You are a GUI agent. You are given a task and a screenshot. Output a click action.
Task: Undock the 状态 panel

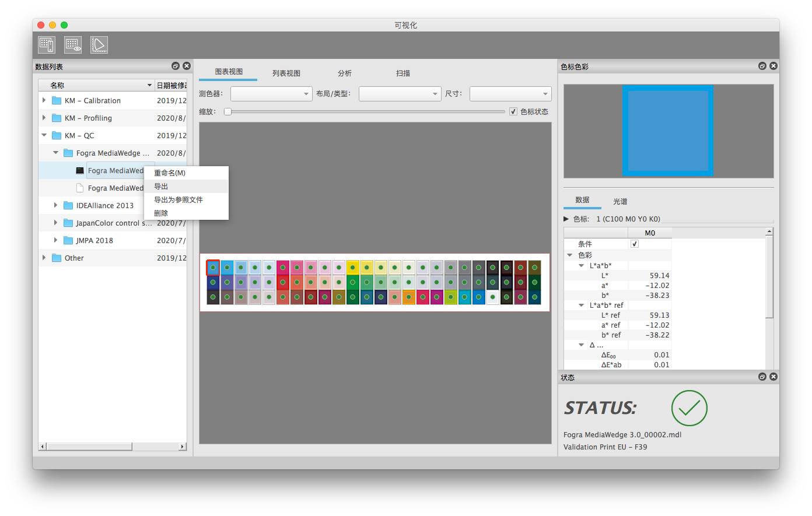coord(762,377)
